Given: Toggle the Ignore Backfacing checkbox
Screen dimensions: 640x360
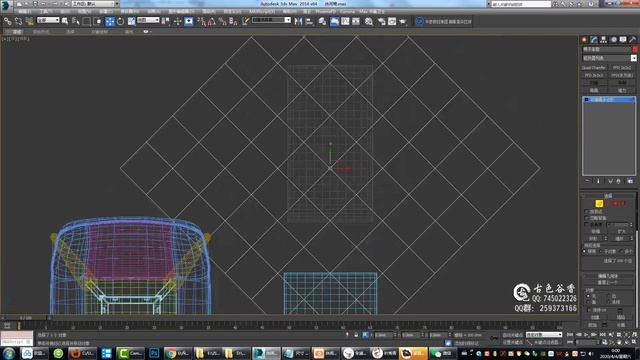Looking at the screenshot, I should coord(587,218).
